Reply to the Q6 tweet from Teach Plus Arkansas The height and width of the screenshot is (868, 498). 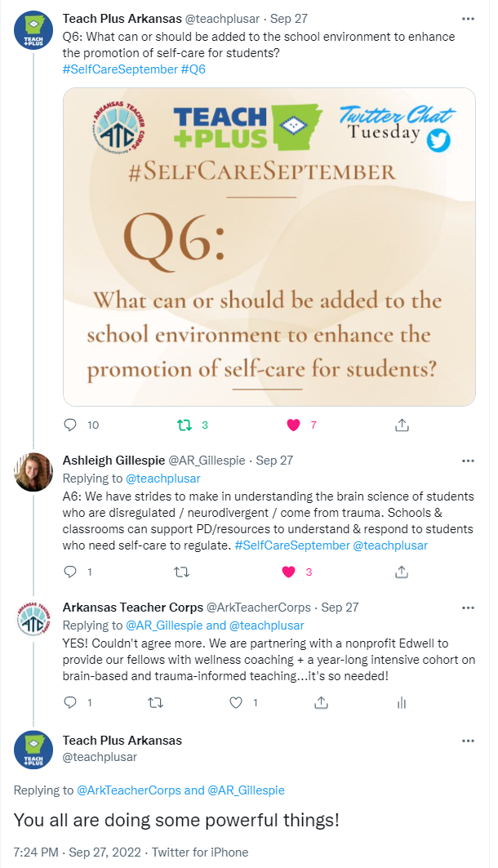coord(70,425)
